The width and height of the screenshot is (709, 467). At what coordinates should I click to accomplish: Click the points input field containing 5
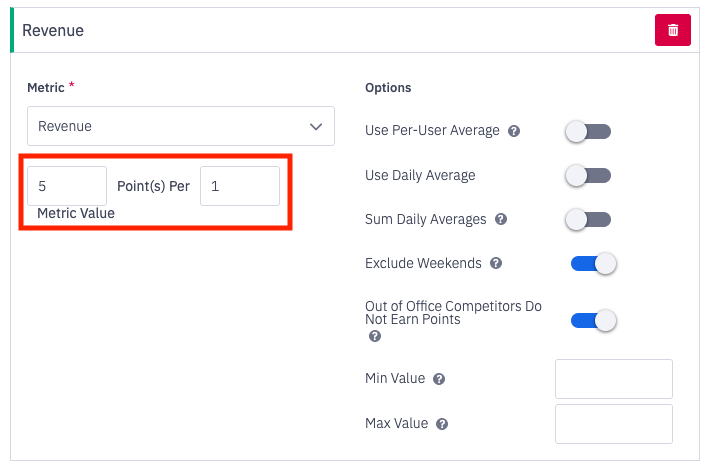click(x=67, y=186)
